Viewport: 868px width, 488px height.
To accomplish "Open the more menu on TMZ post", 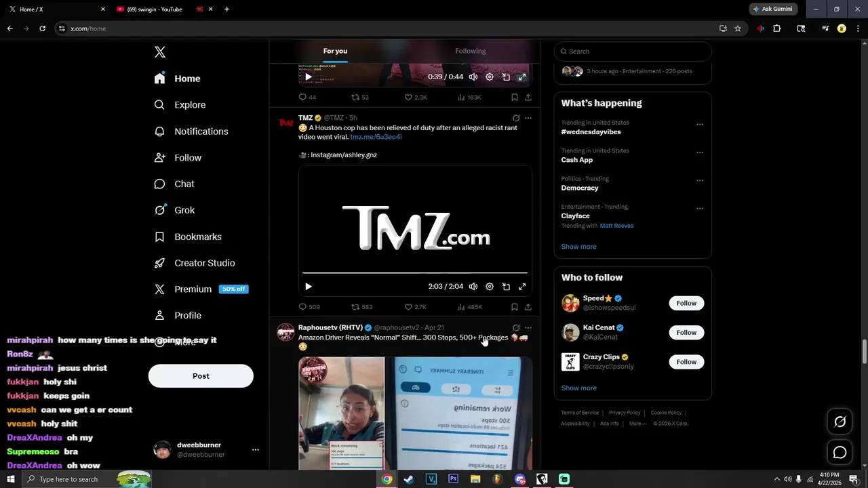I will click(x=528, y=118).
